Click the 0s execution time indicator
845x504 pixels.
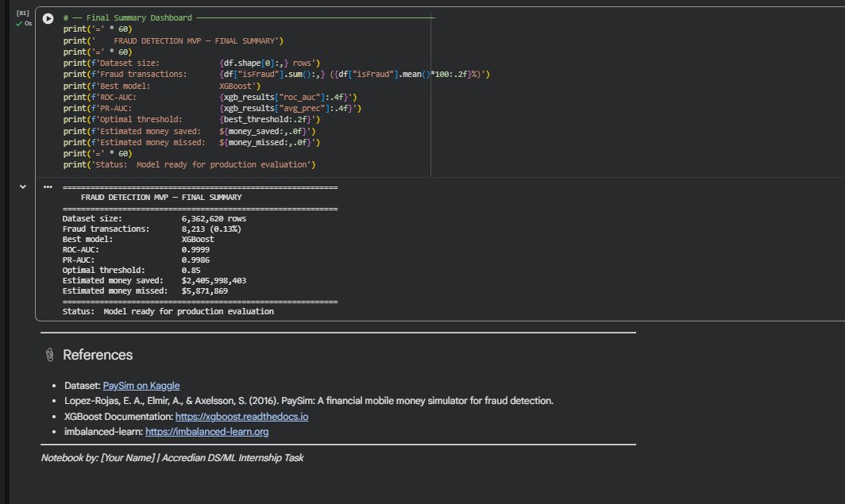(28, 24)
